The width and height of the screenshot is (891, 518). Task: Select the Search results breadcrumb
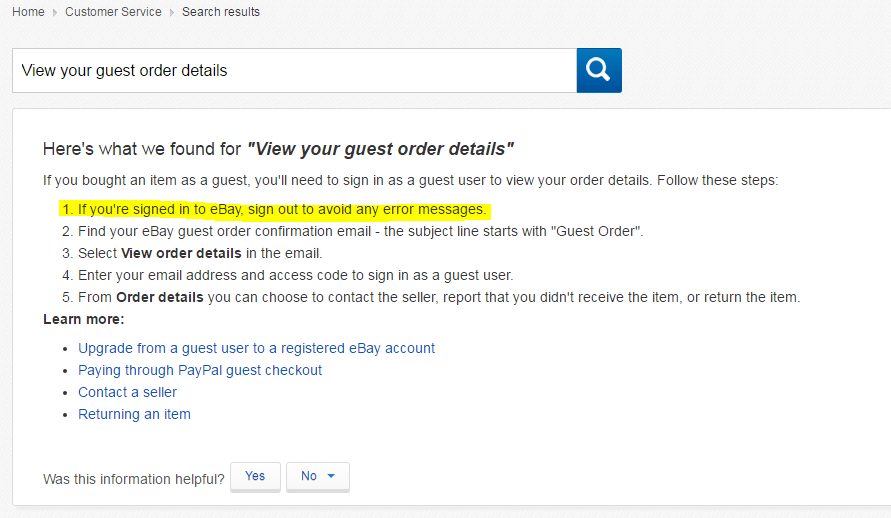point(221,12)
